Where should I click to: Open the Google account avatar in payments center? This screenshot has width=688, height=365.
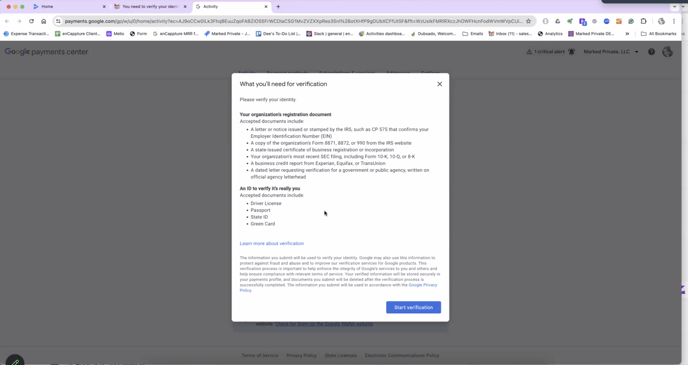coord(667,52)
